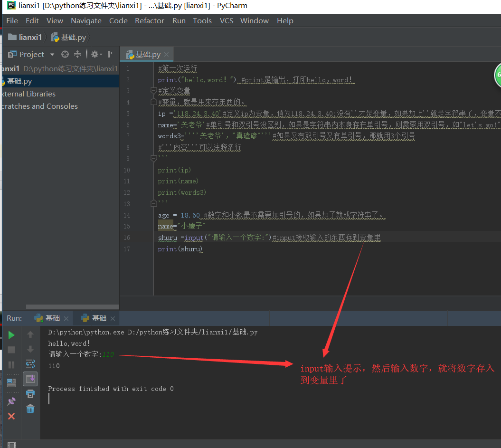Toggle soft-wrap in the run console
This screenshot has width=501, height=448.
click(30, 364)
